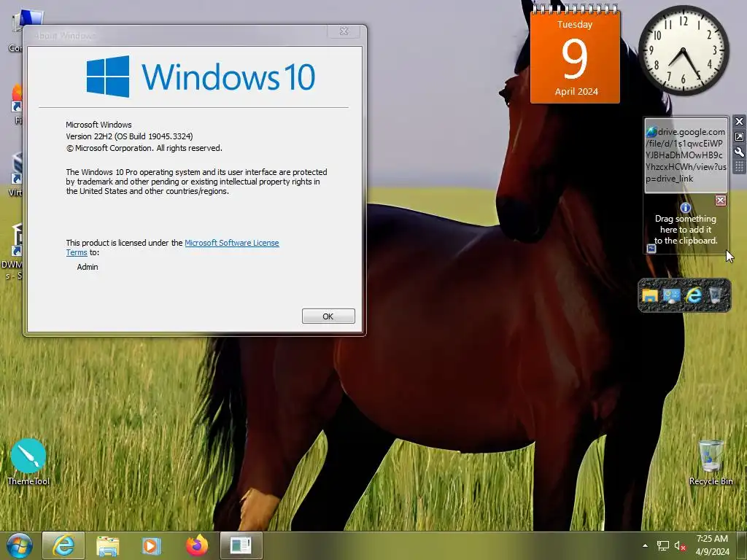
Task: Open File Explorer from launcher gadget
Action: (650, 296)
